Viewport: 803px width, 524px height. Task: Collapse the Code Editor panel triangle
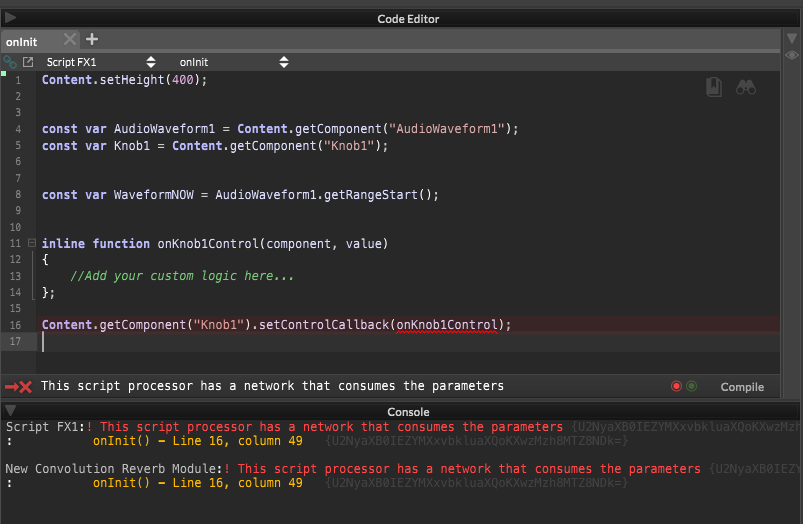[10, 18]
